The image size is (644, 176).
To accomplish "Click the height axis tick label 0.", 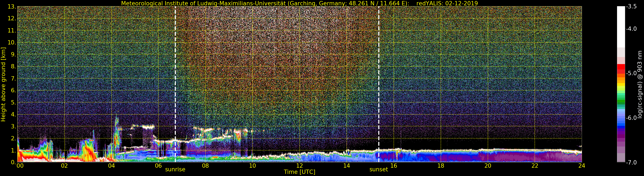I will (13, 162).
